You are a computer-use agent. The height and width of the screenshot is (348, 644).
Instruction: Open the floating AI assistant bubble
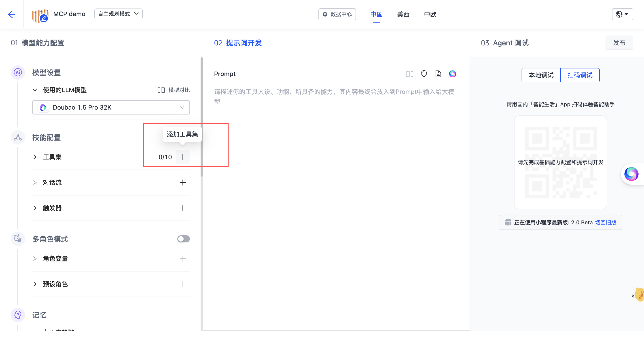point(631,174)
